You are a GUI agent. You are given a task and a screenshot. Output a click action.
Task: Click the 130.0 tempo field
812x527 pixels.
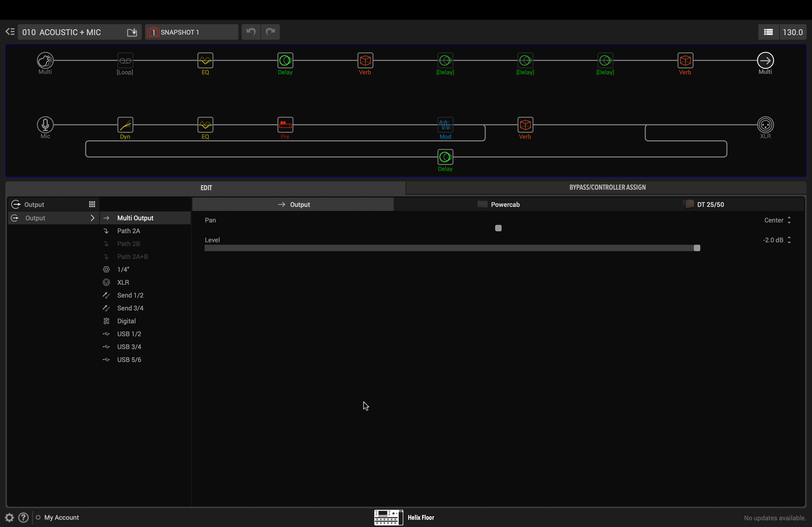(x=793, y=32)
